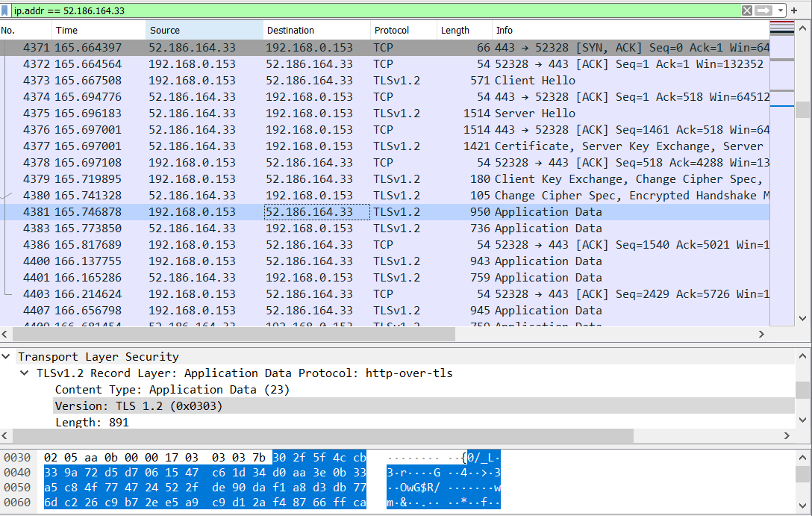Select packet 4380 Change Cipher Spec row
Viewport: 812px width, 516px height.
(385, 196)
